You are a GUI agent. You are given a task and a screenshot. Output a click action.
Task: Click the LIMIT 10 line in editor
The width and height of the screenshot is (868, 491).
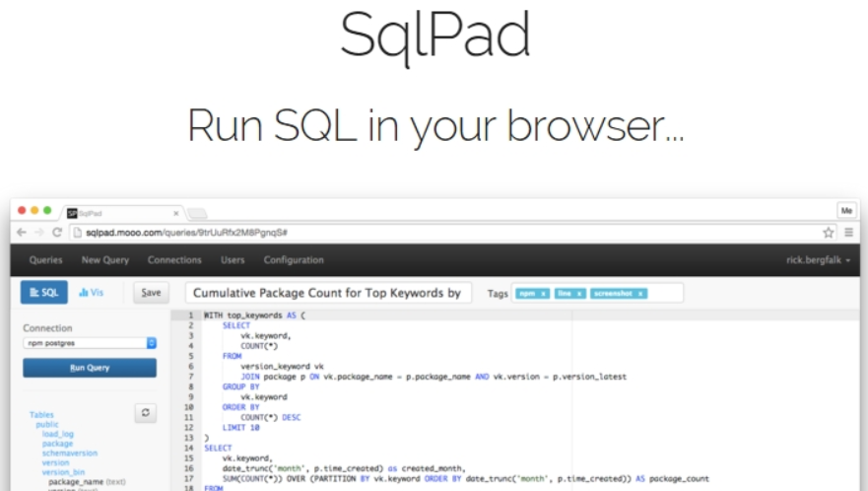(240, 428)
